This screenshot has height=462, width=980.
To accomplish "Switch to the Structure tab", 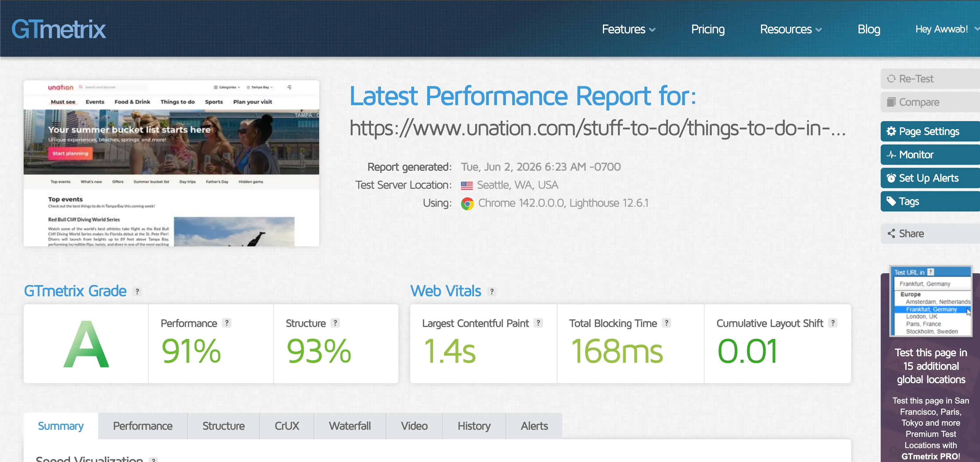I will [223, 426].
